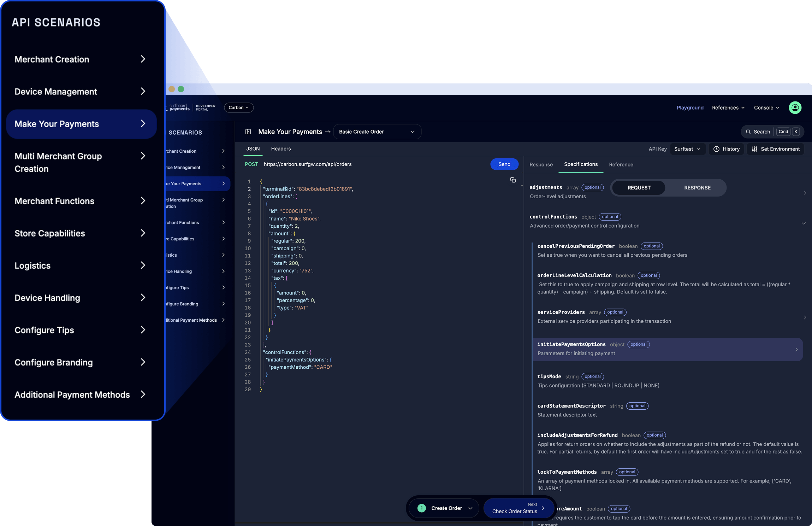Screen dimensions: 812x526
Task: Collapse the sidebar panel toggle icon
Action: (x=248, y=131)
